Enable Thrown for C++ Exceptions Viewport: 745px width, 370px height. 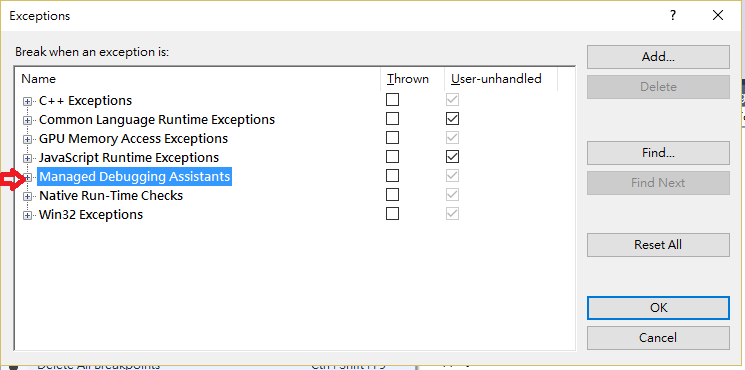[x=392, y=100]
